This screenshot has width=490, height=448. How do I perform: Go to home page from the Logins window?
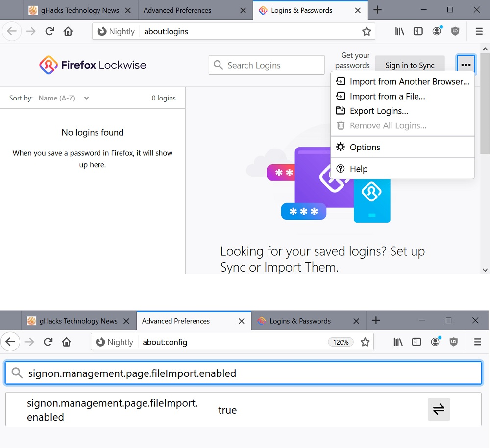(68, 31)
